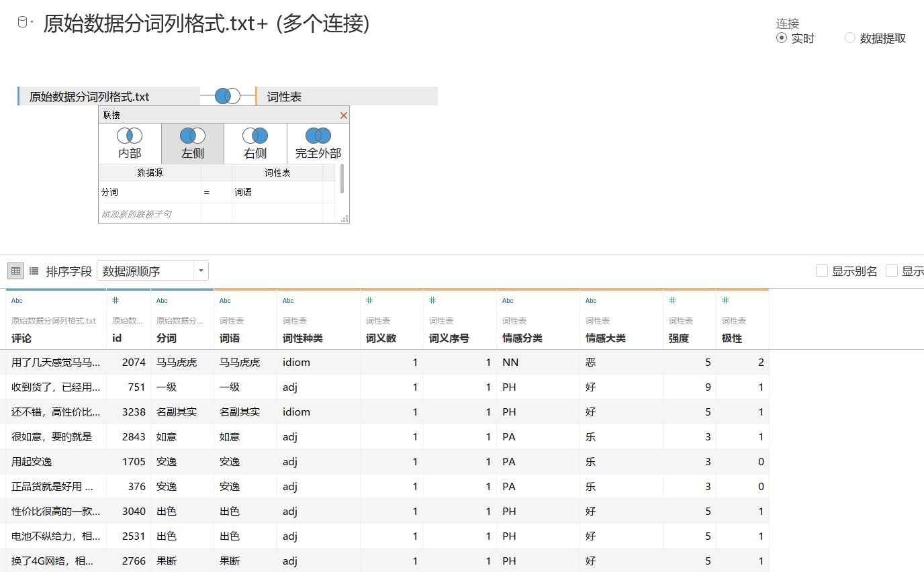
Task: Select the 实时 live connection radio
Action: tap(782, 38)
